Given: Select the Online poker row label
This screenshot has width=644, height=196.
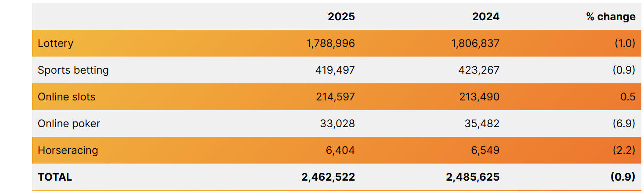Looking at the screenshot, I should coord(69,124).
